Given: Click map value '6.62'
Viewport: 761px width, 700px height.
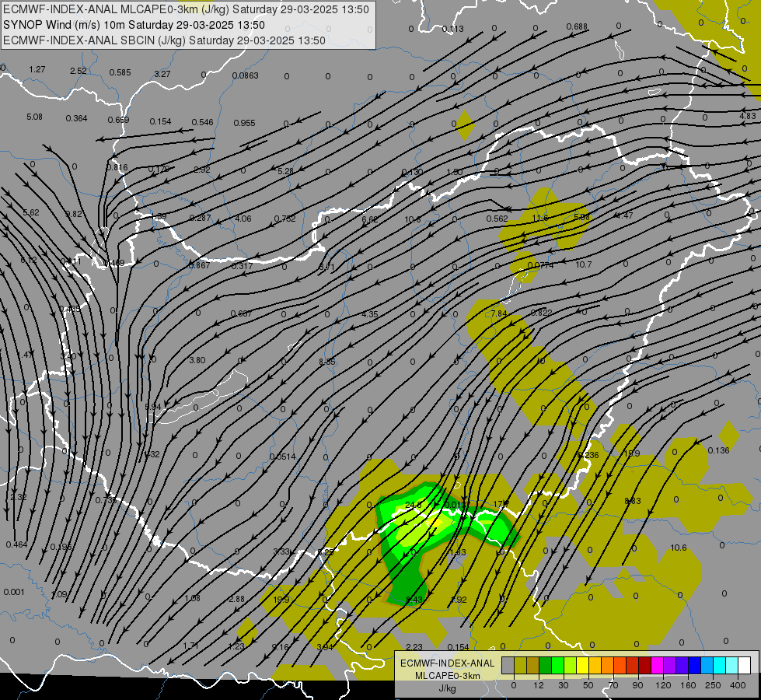Looking at the screenshot, I should pos(370,219).
